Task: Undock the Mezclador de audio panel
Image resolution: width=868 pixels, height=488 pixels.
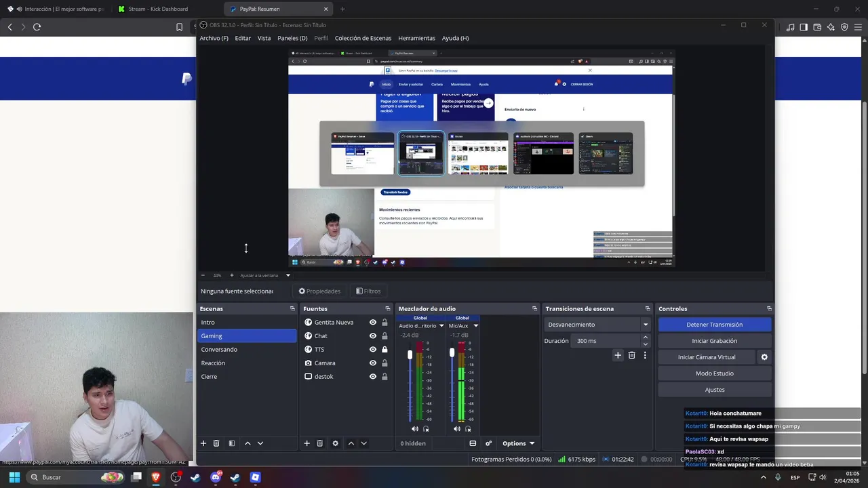Action: click(x=534, y=308)
